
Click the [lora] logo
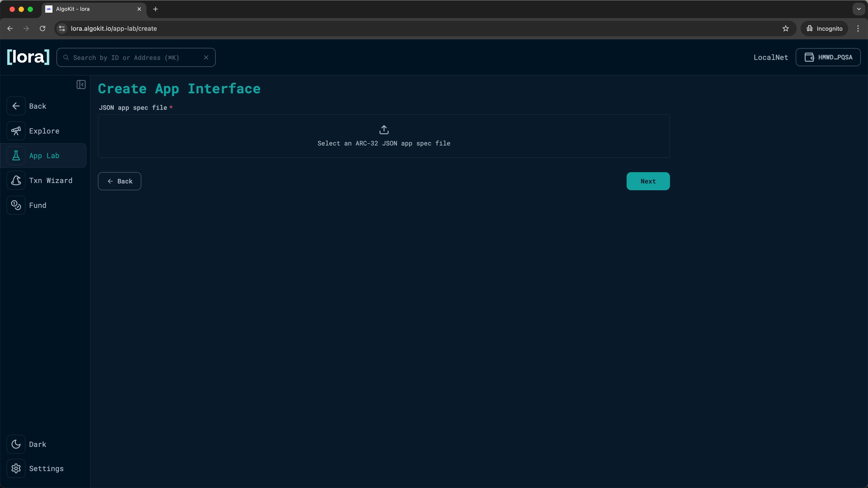click(x=28, y=57)
